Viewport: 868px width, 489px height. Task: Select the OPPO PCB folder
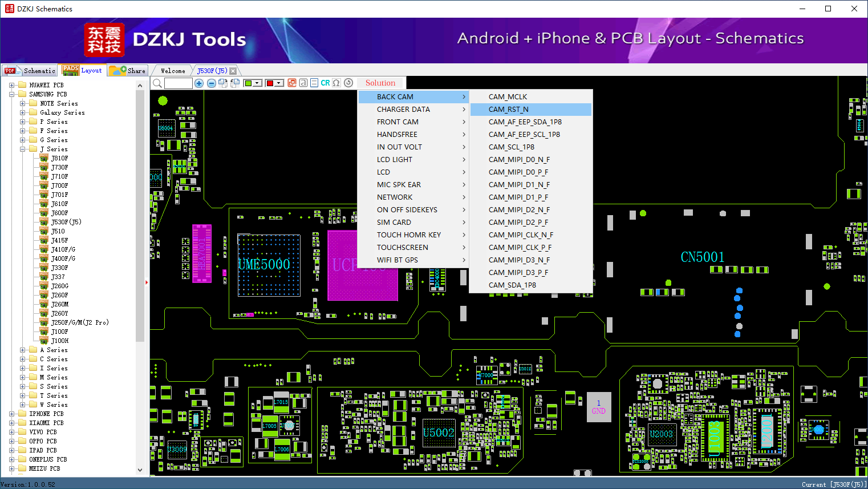pos(43,441)
